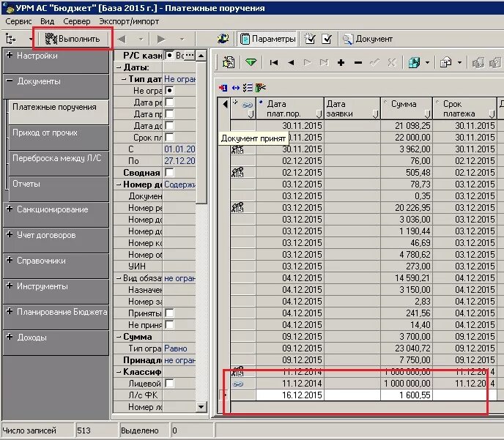Image resolution: width=504 pixels, height=440 pixels.
Task: Toggle the 'Дата пр' checkbox
Action: 169,114
